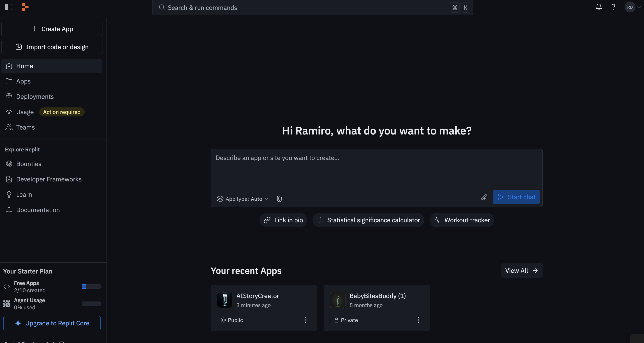Click the Agent Usage progress bar
Viewport: 644px width, 343px height.
click(91, 304)
